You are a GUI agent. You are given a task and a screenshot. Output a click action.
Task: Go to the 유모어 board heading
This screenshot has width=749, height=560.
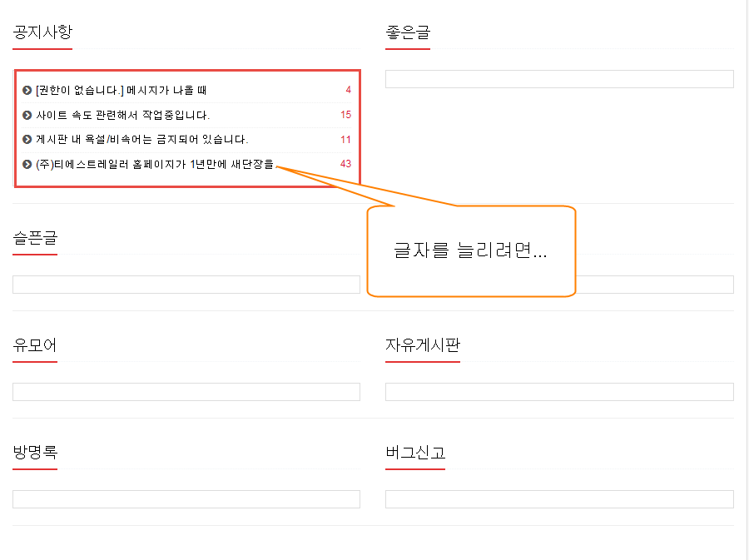[x=35, y=344]
